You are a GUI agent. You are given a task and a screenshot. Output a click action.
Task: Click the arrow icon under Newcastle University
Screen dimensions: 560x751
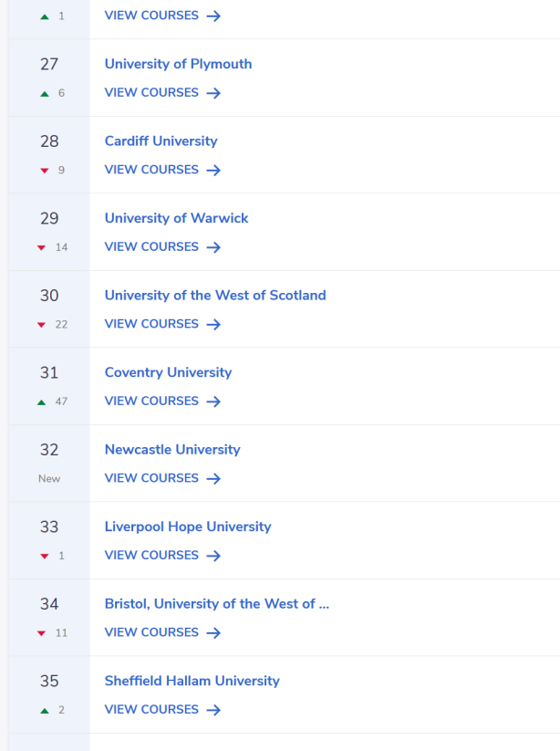pyautogui.click(x=213, y=478)
